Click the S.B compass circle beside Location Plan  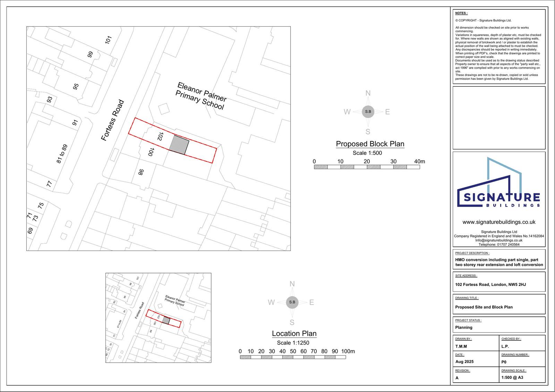(292, 302)
